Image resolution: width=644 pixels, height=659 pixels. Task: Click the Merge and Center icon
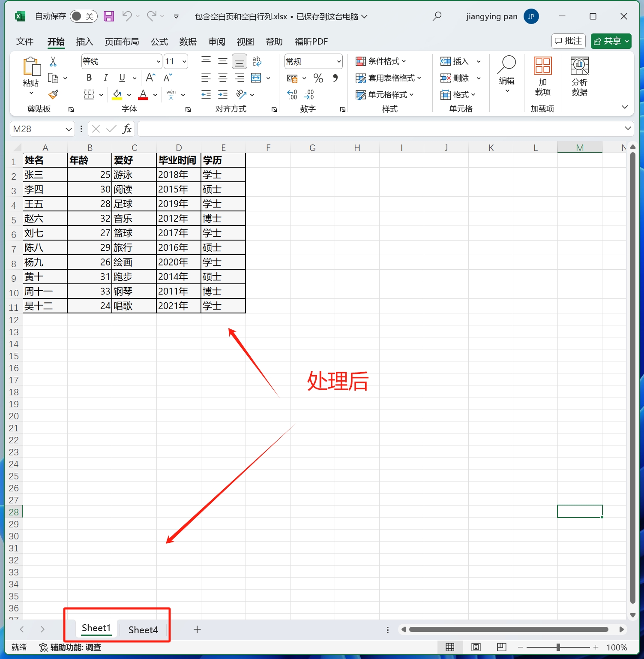pos(256,78)
